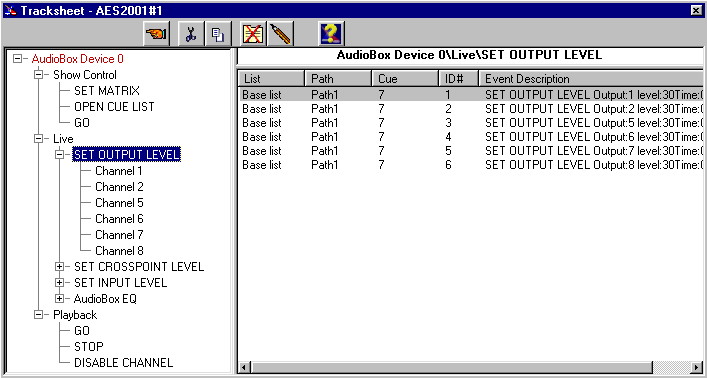The image size is (707, 378).
Task: Select Channel 7 in the tree
Action: coord(119,235)
